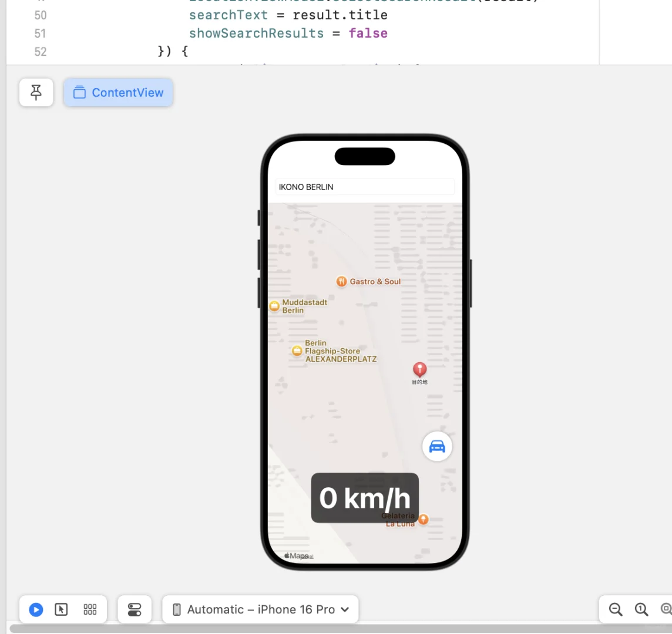This screenshot has width=672, height=634.
Task: Zoom canvas to fit with magnifier icon
Action: [667, 609]
